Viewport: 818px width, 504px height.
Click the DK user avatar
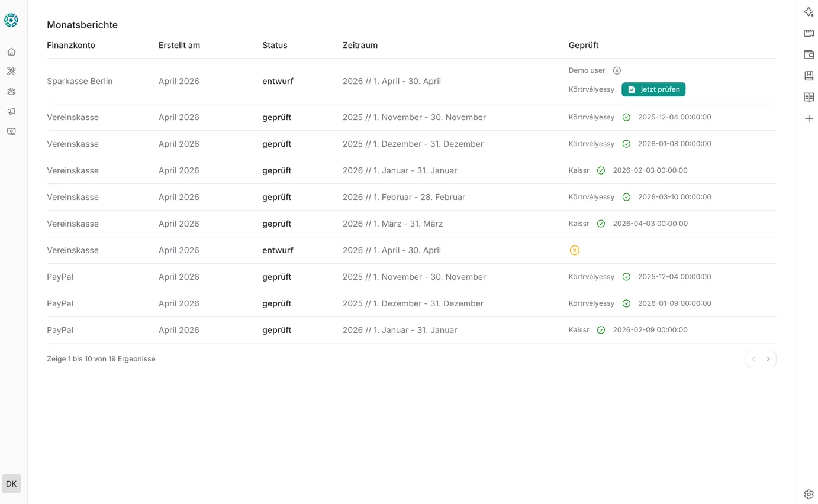pyautogui.click(x=11, y=484)
